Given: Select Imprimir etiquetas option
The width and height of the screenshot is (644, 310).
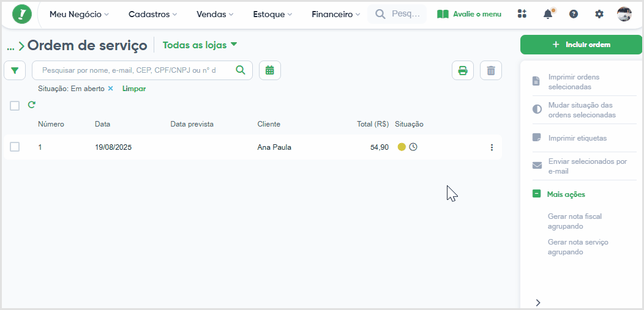Looking at the screenshot, I should coord(577,138).
